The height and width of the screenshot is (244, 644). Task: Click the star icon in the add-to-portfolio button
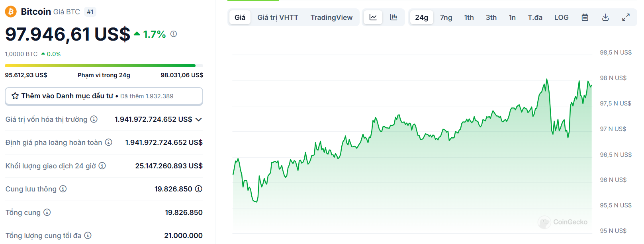pos(15,96)
